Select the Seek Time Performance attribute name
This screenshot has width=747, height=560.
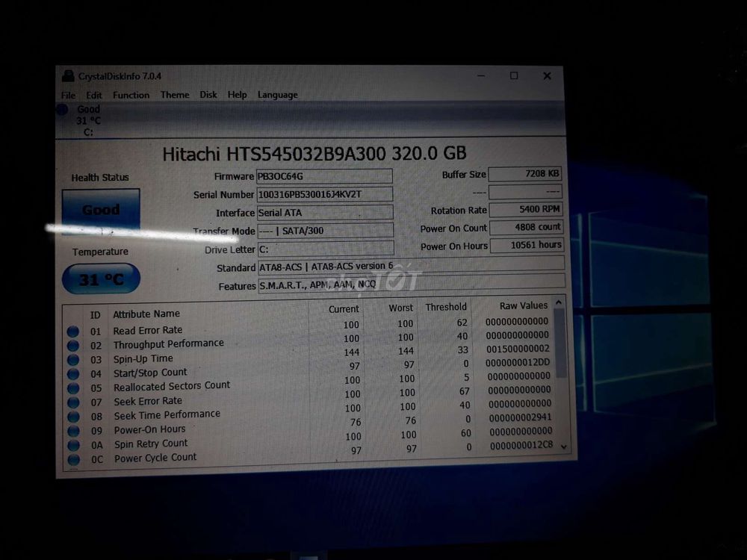point(167,415)
